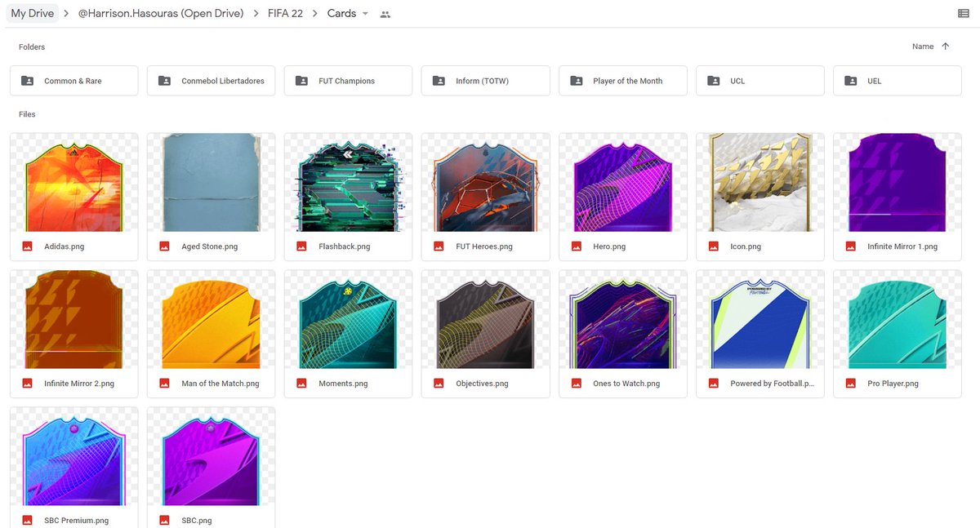Click the Moments.png file name
The height and width of the screenshot is (528, 980).
coord(343,384)
